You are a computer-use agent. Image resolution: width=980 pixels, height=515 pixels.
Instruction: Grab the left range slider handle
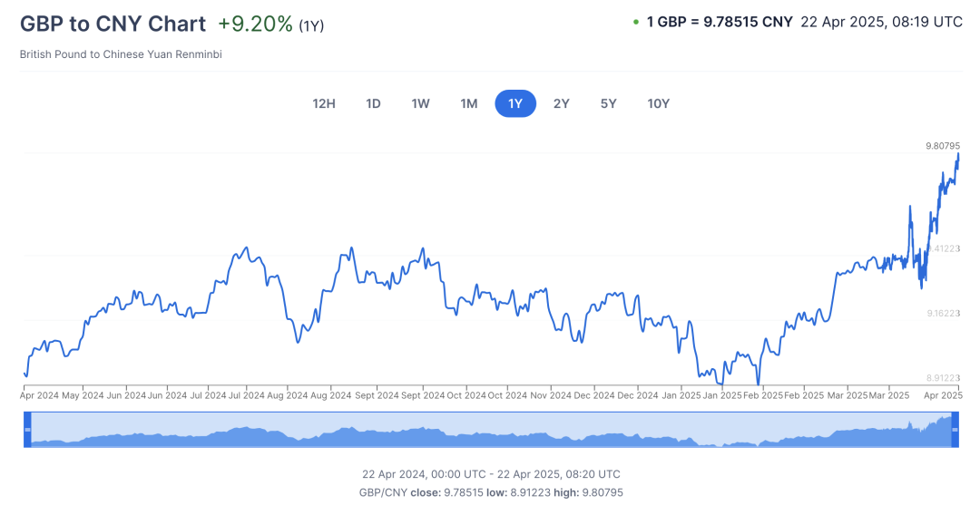pyautogui.click(x=27, y=430)
